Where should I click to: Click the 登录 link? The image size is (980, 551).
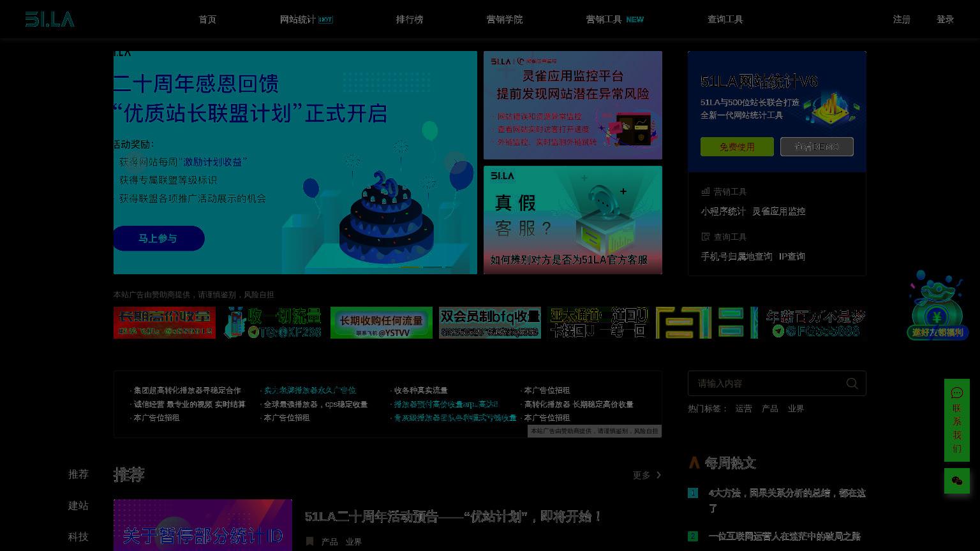click(x=945, y=19)
